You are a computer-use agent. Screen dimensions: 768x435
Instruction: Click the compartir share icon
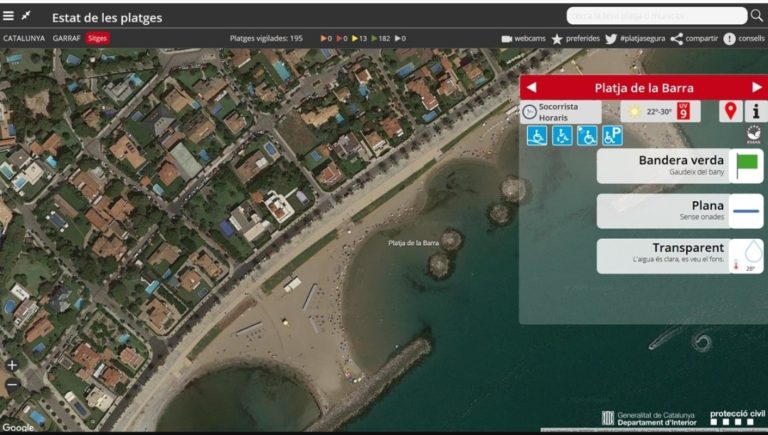[x=694, y=38]
